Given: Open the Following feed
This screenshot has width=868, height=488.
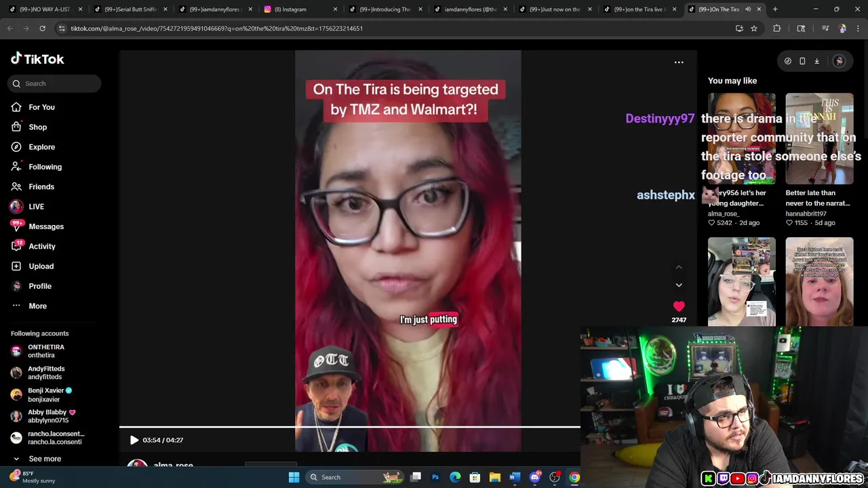Looking at the screenshot, I should 45,167.
